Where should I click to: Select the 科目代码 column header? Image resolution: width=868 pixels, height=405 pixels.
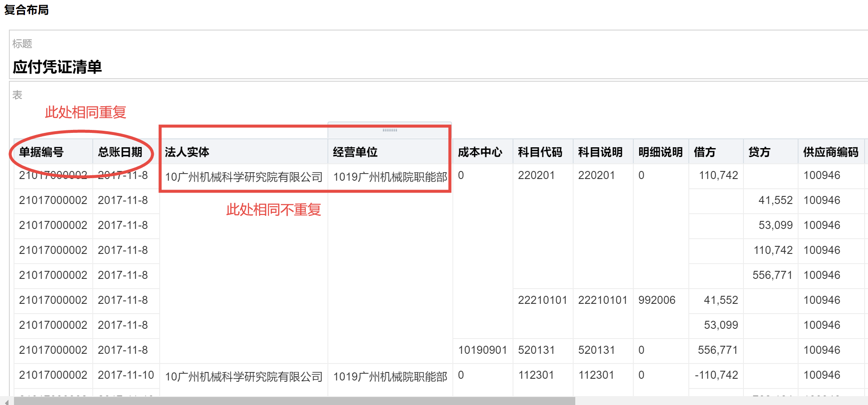tap(540, 152)
